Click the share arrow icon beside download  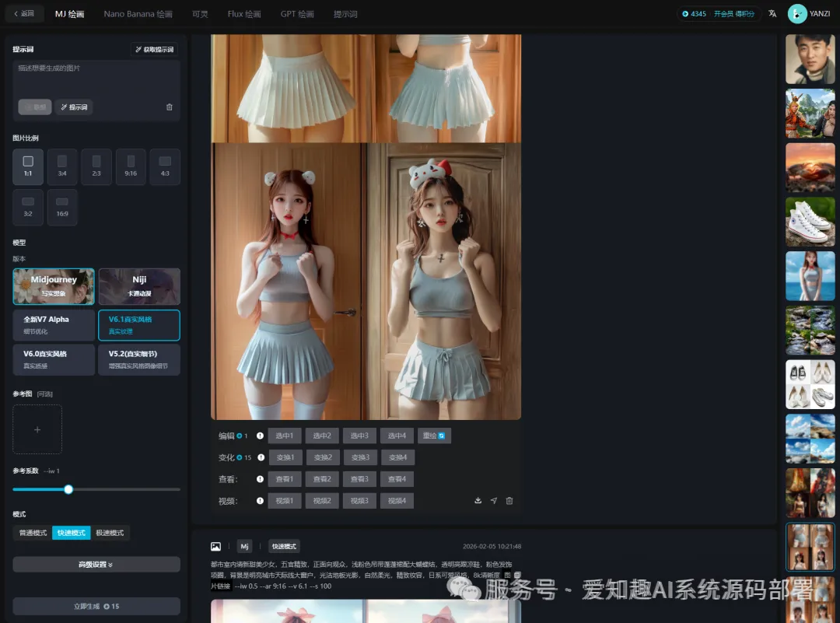tap(493, 500)
